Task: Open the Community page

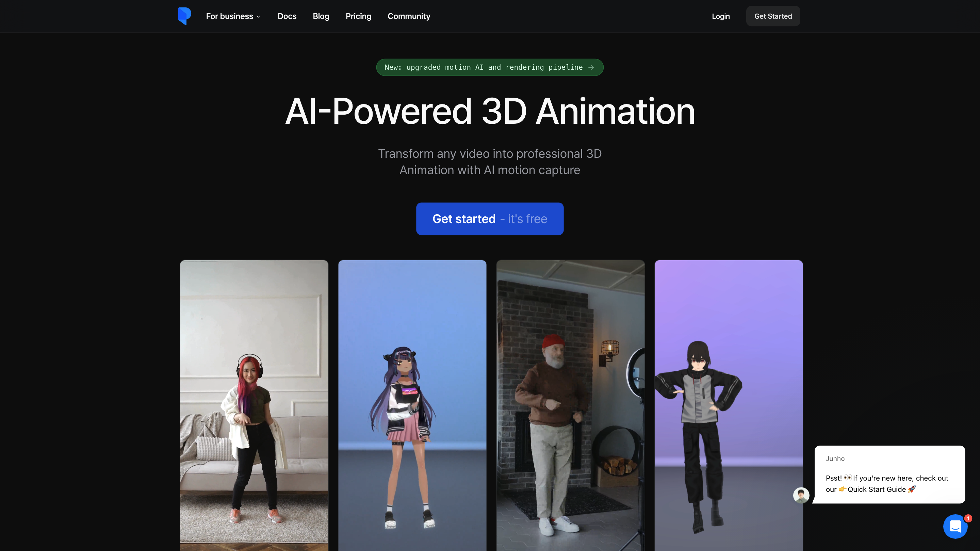Action: pyautogui.click(x=409, y=16)
